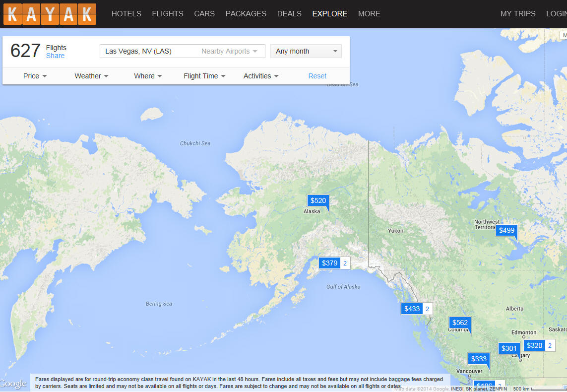Go to PACKAGES page
The image size is (567, 392).
coord(246,14)
